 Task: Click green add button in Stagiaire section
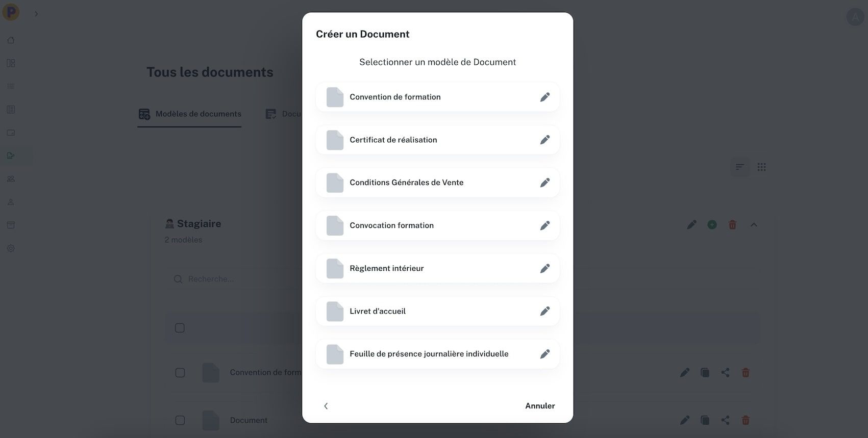pos(712,224)
